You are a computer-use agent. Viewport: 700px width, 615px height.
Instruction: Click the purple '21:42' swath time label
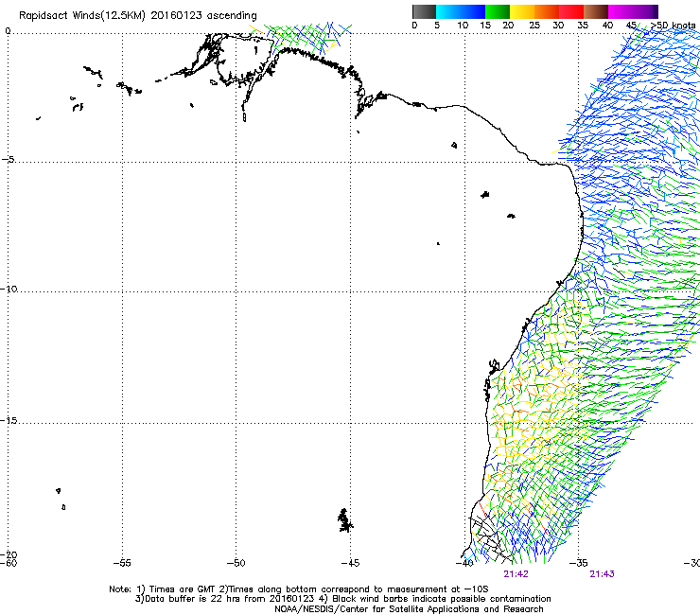point(516,574)
